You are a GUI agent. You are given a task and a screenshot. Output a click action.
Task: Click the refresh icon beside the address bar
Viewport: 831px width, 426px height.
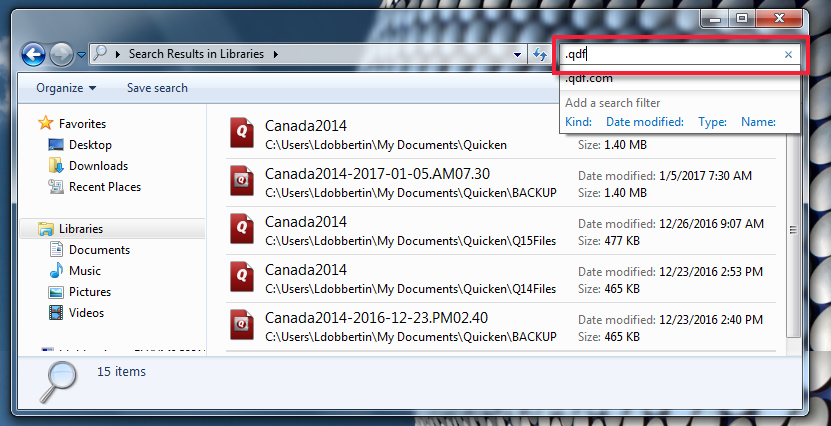point(540,54)
